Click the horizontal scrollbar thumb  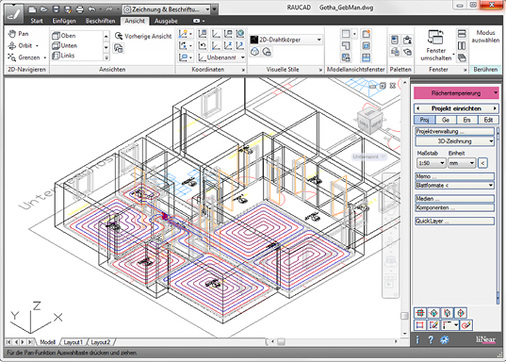point(281,342)
